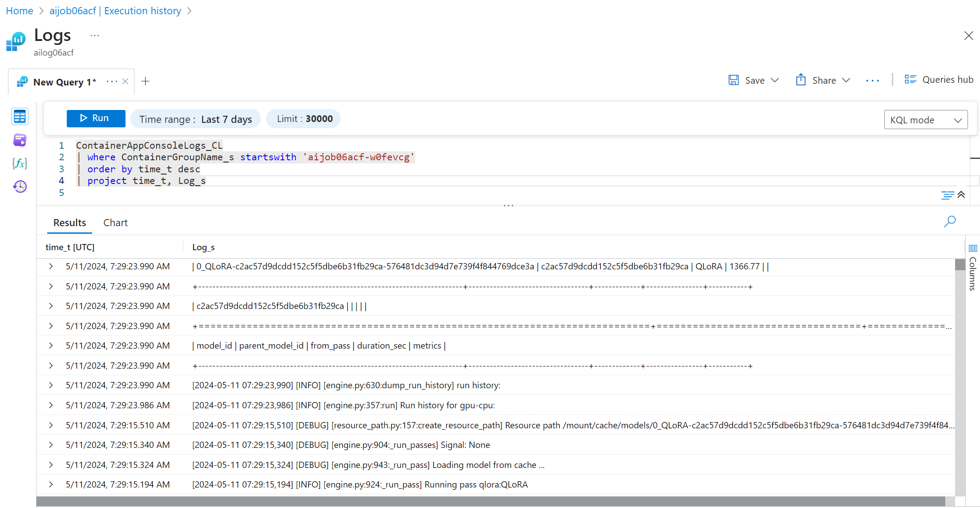Open the Query history clock icon
The height and width of the screenshot is (508, 980).
pos(20,187)
